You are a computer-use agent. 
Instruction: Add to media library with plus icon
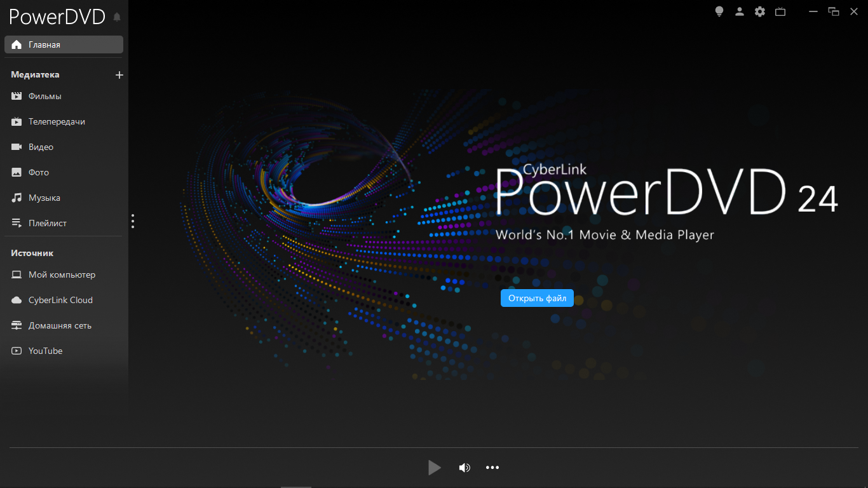pos(119,75)
